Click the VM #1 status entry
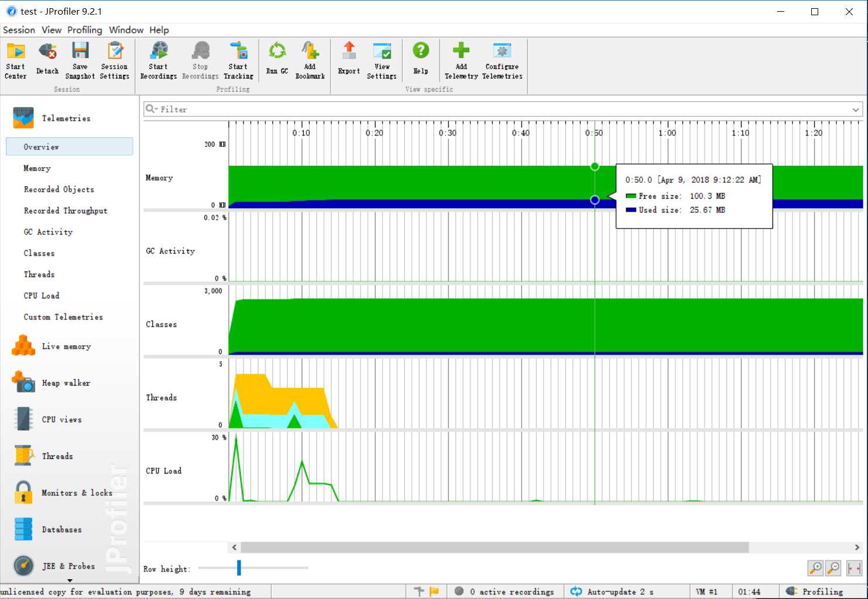868x599 pixels. [707, 591]
